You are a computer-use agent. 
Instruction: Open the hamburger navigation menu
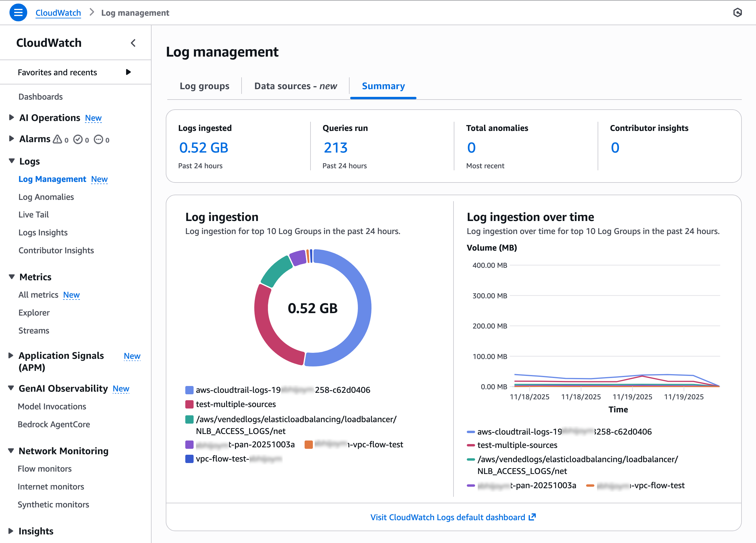[x=18, y=12]
